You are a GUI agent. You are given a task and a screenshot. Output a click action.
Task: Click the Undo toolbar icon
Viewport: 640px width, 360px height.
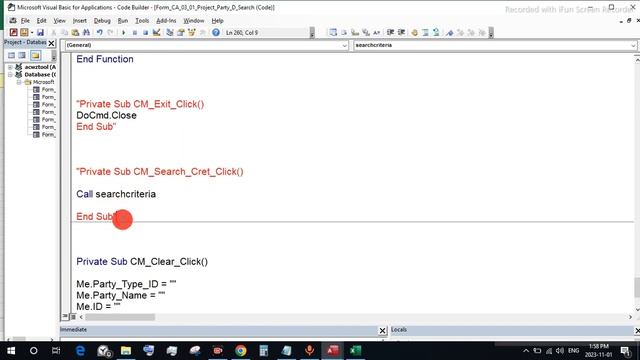99,32
